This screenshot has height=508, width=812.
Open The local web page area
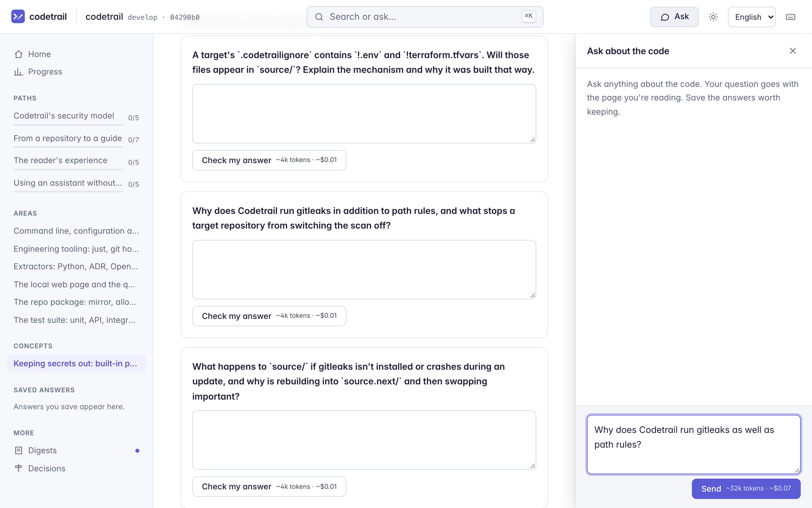click(x=74, y=284)
